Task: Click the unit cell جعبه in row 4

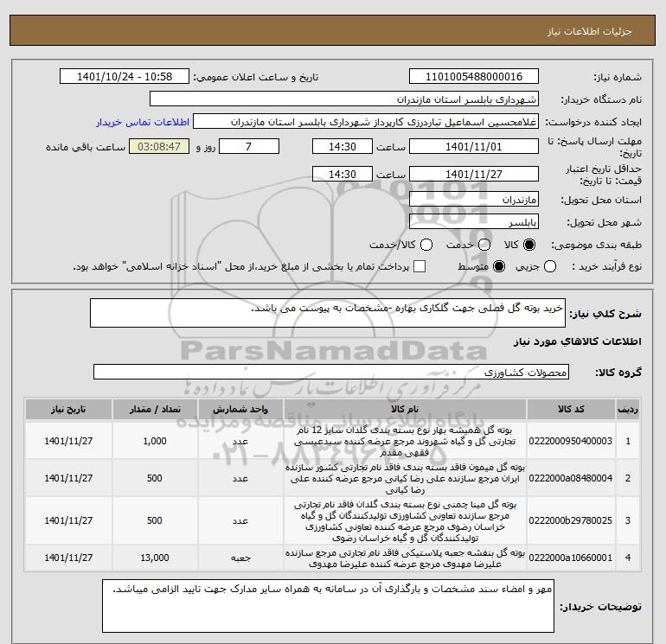Action: (240, 558)
